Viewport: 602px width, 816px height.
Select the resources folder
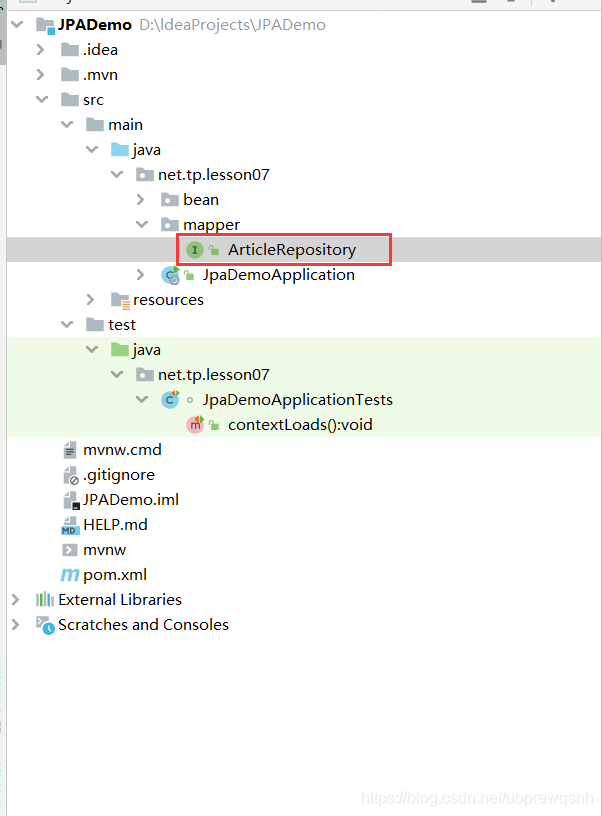coord(168,300)
